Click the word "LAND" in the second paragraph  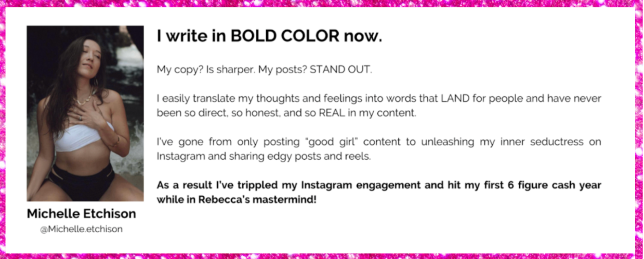(455, 98)
